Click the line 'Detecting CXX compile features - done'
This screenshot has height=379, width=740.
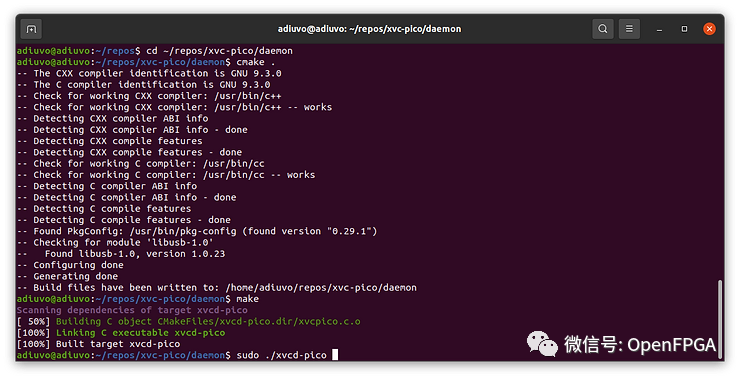(129, 152)
